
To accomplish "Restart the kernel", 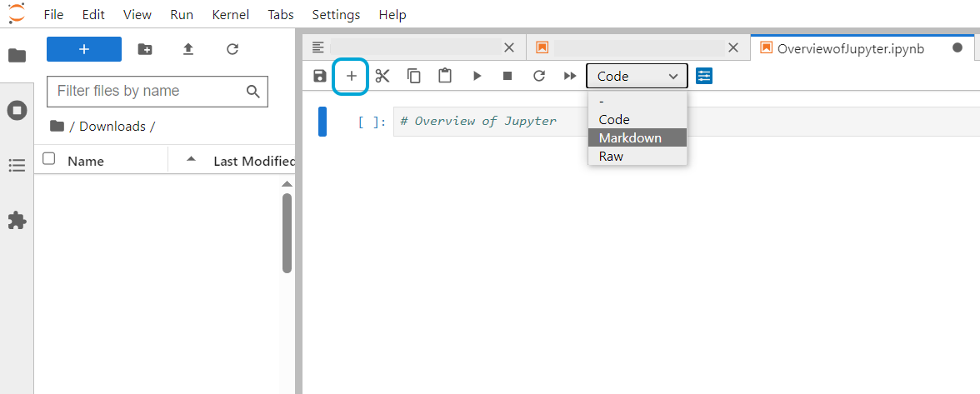I will pos(539,76).
